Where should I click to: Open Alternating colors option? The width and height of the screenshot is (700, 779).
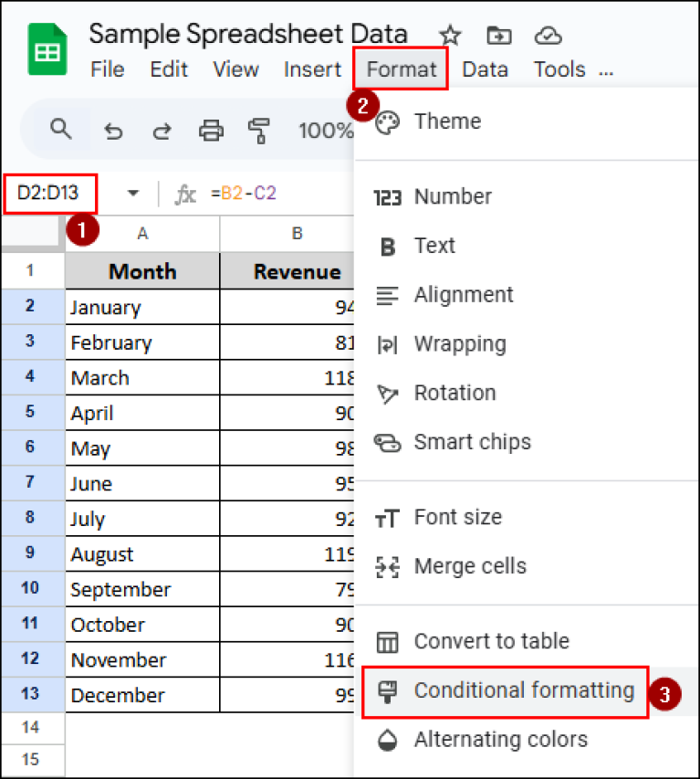pyautogui.click(x=502, y=740)
